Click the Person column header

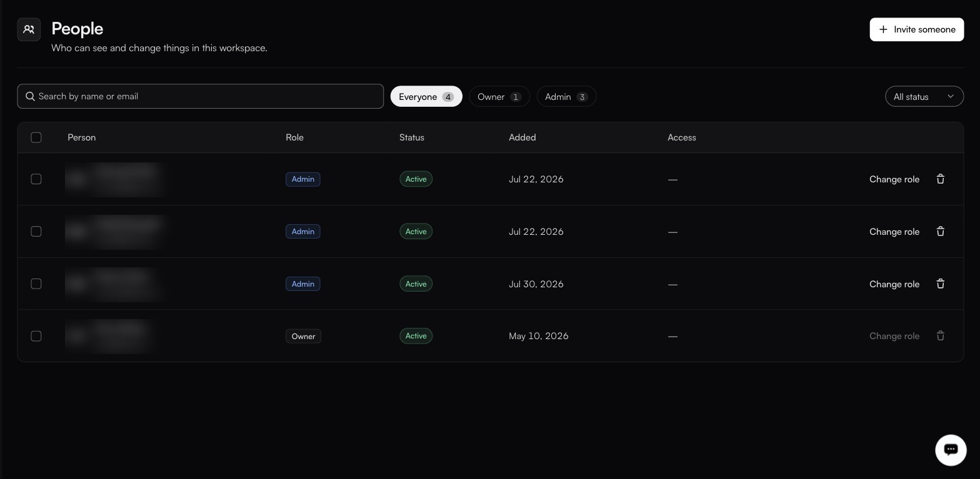(82, 137)
